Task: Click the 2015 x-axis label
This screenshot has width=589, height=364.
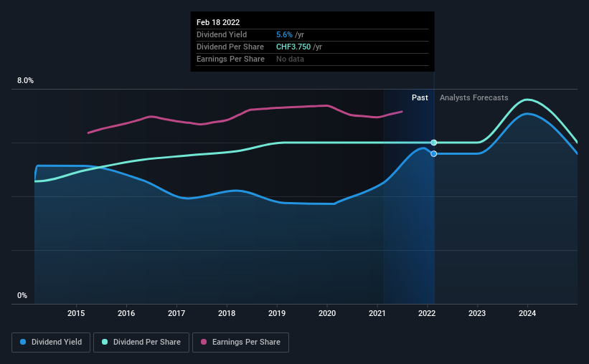Action: 76,313
